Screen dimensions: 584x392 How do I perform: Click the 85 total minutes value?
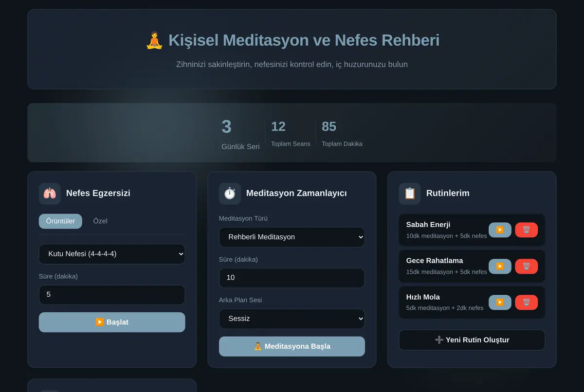(x=329, y=126)
